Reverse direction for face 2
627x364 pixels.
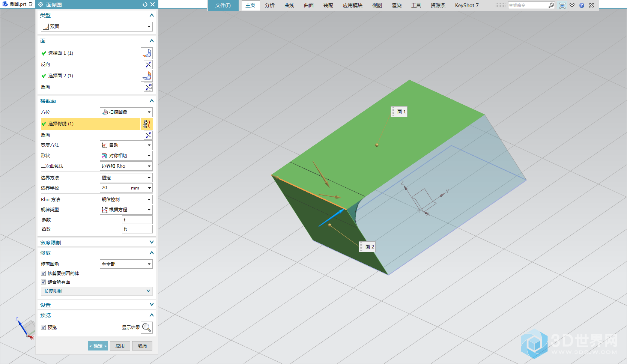[x=148, y=87]
